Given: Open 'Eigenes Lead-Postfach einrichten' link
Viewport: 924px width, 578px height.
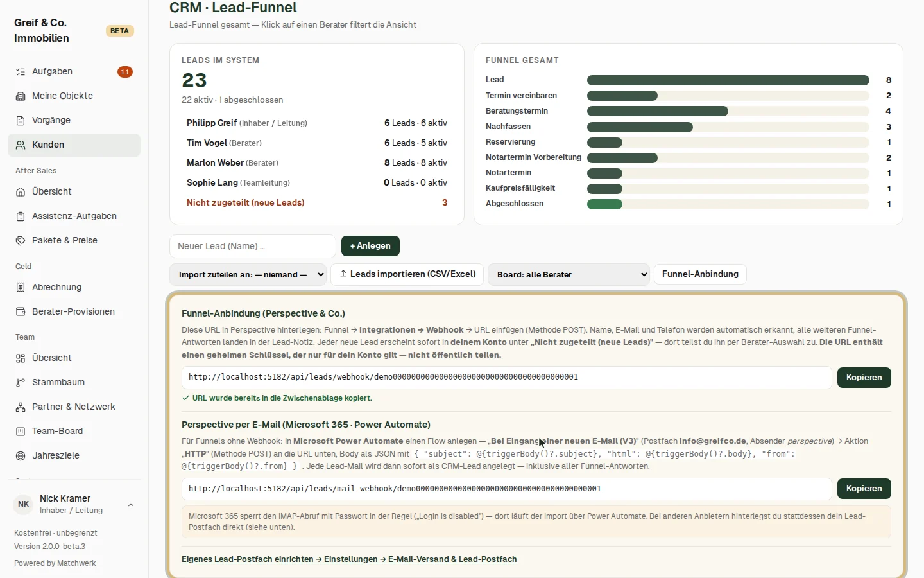Looking at the screenshot, I should click(x=349, y=559).
